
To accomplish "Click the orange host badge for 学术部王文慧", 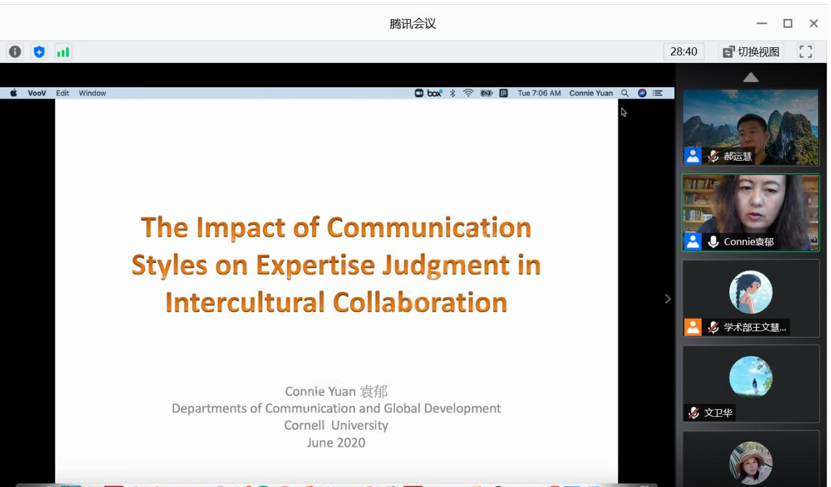I will point(692,327).
